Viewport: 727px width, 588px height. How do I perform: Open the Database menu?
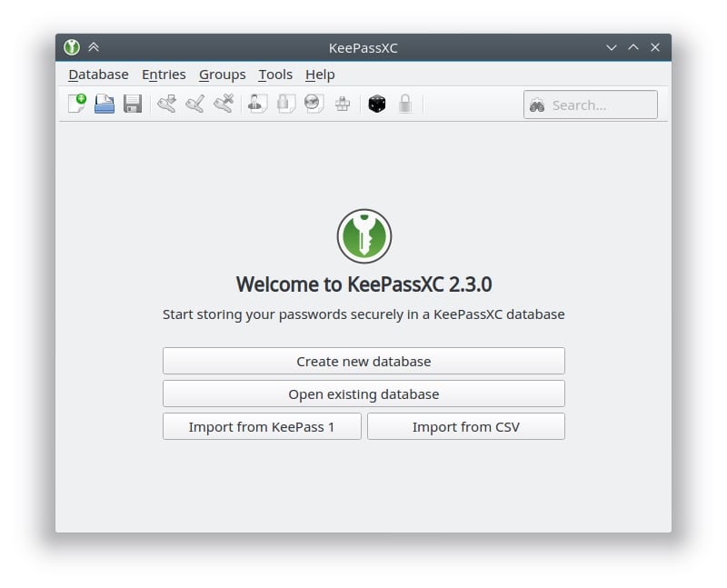point(97,75)
